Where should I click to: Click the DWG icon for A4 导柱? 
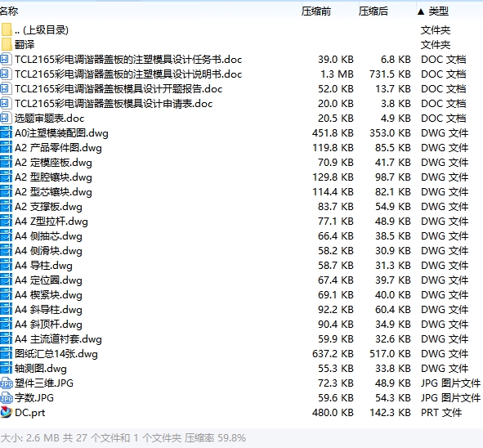pos(6,266)
